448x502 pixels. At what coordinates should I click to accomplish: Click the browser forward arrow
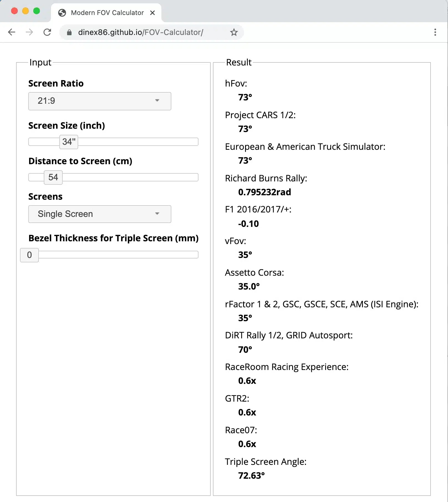pyautogui.click(x=29, y=32)
